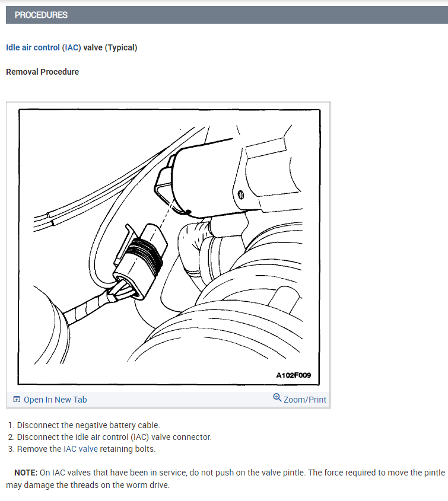Click the IAC valve body in the illustration
448x501 pixels.
click(205, 179)
